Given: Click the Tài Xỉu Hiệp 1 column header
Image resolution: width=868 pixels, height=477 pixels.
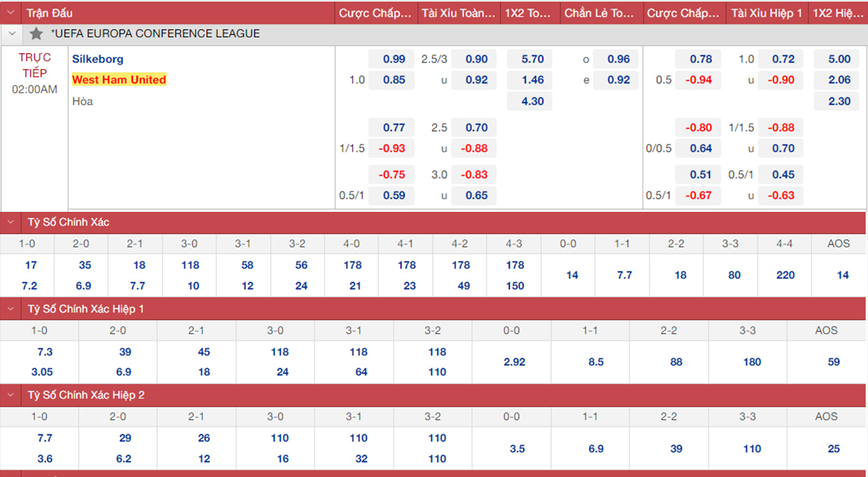Looking at the screenshot, I should point(766,13).
